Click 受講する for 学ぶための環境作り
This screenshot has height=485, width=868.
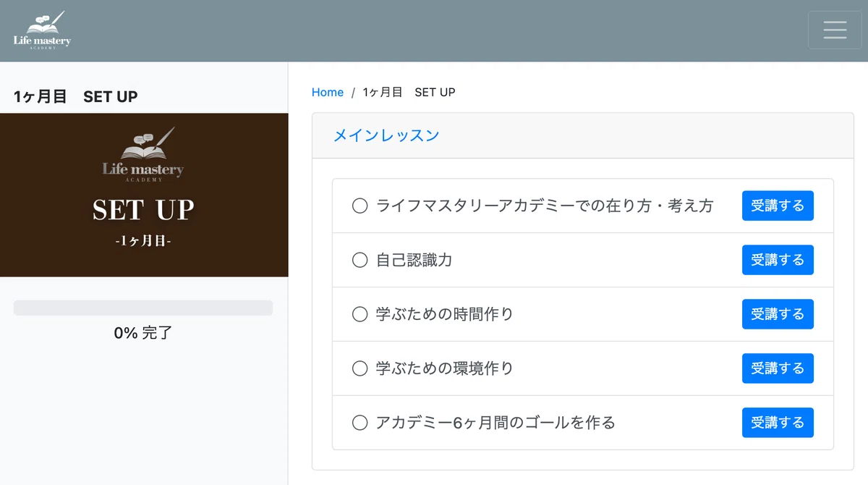[778, 368]
